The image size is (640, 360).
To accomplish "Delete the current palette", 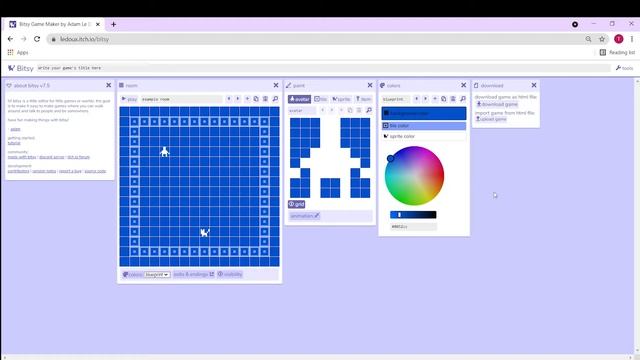I will (x=453, y=99).
